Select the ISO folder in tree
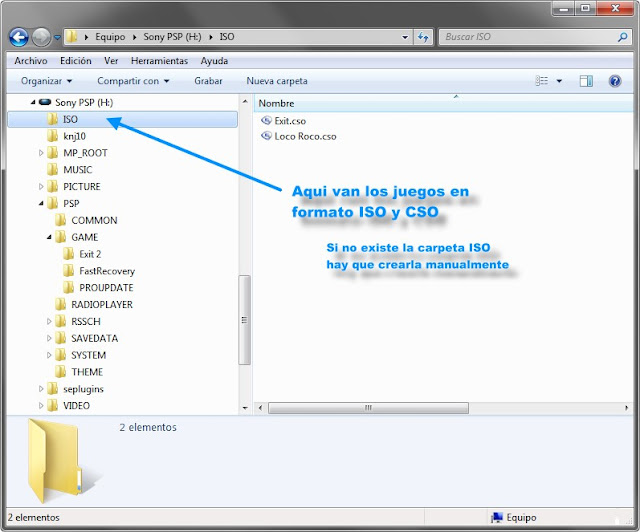The width and height of the screenshot is (640, 532). [x=122, y=119]
